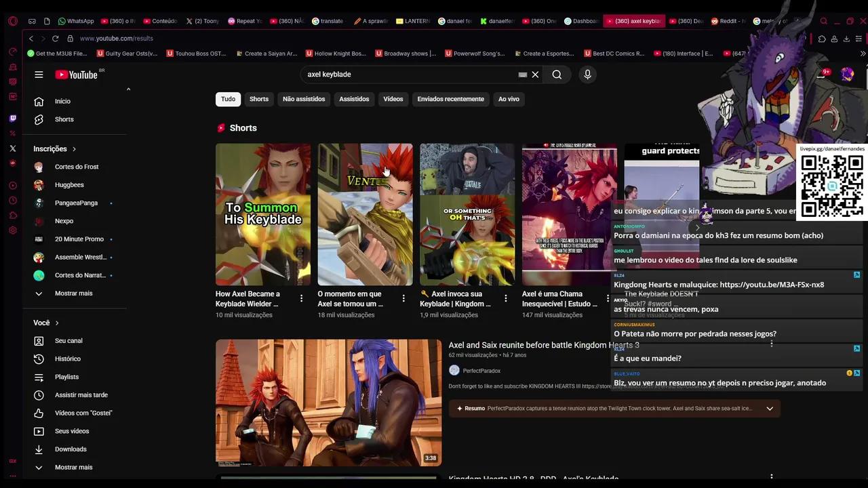Select the Tudo filter chip

click(x=228, y=99)
